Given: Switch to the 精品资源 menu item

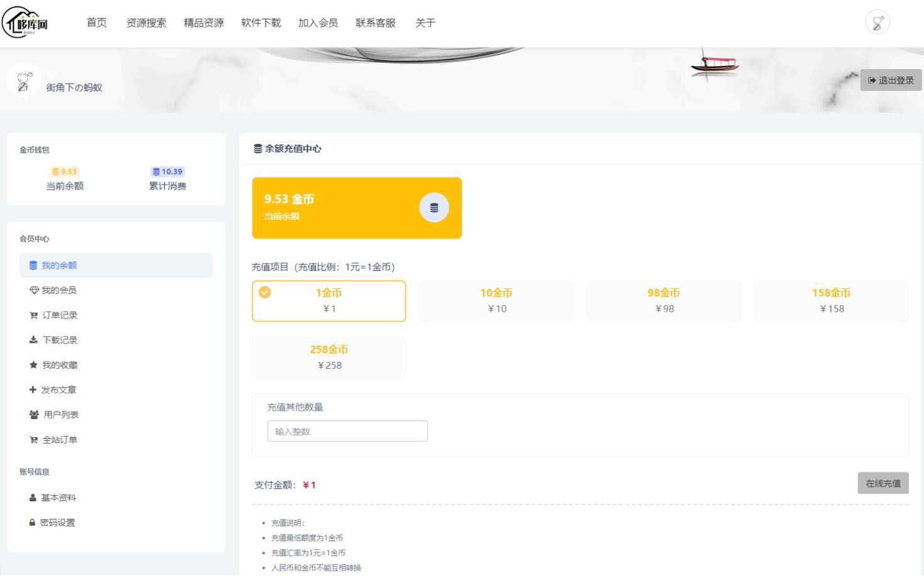Looking at the screenshot, I should tap(205, 22).
